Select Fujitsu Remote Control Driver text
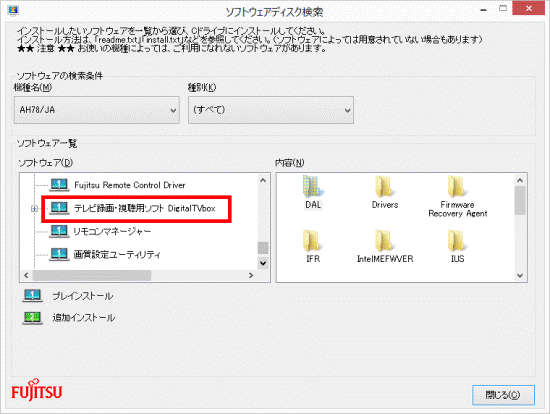This screenshot has height=414, width=550. [129, 185]
